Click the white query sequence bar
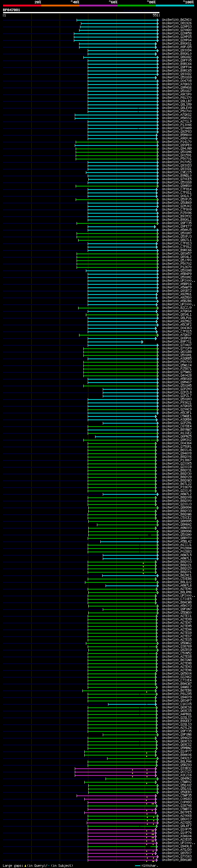 tap(81, 13)
